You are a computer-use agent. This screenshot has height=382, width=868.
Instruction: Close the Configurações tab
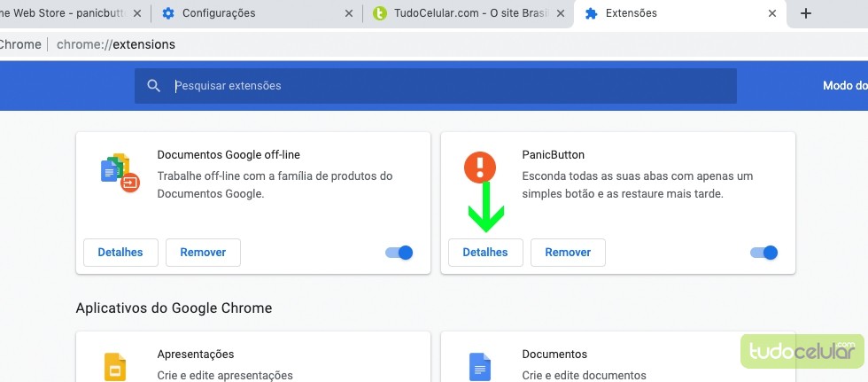pyautogui.click(x=349, y=13)
